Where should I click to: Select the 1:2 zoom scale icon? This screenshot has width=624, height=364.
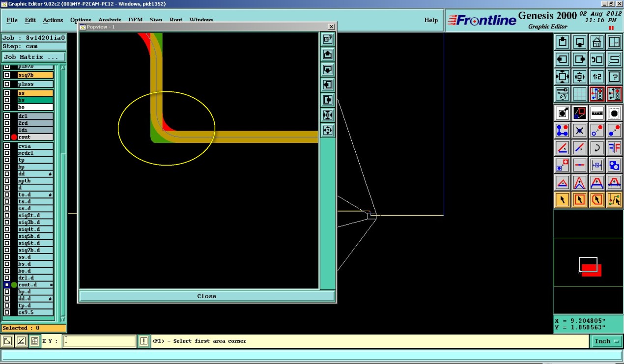click(x=596, y=77)
